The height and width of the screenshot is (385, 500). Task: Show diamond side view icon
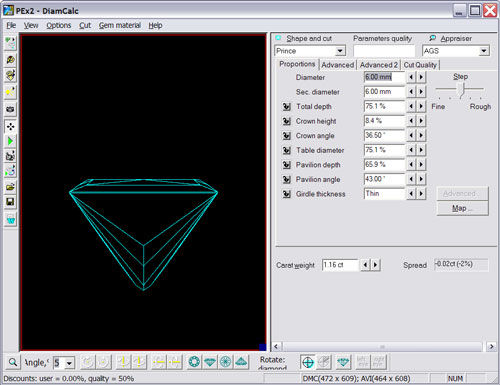click(x=210, y=362)
